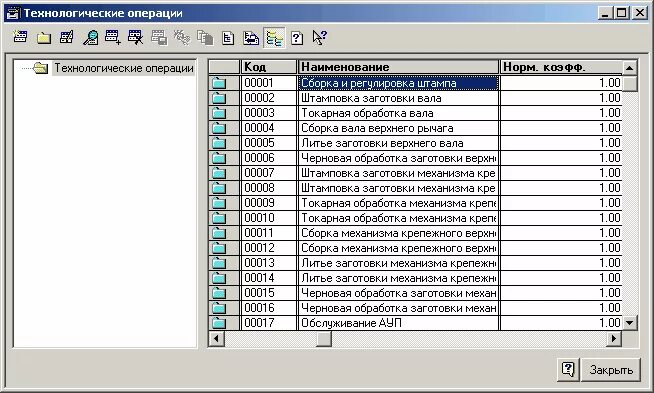Click the Copy row icon with plus sign
This screenshot has height=393, width=654.
(113, 38)
